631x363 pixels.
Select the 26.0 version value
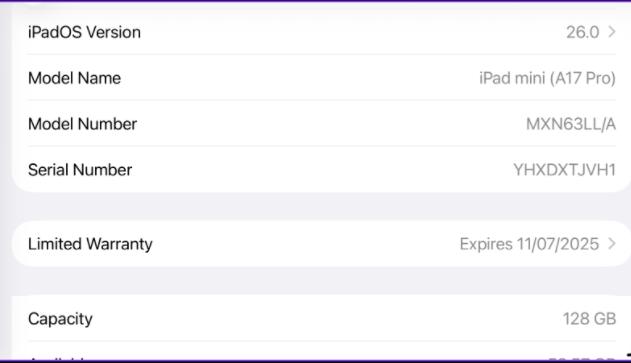[583, 32]
